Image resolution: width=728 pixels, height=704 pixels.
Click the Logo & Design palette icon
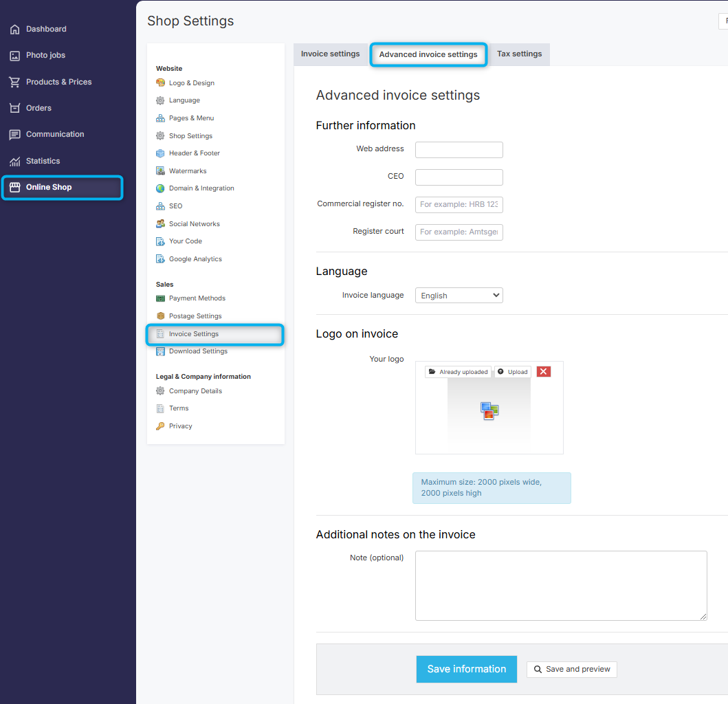tap(160, 82)
